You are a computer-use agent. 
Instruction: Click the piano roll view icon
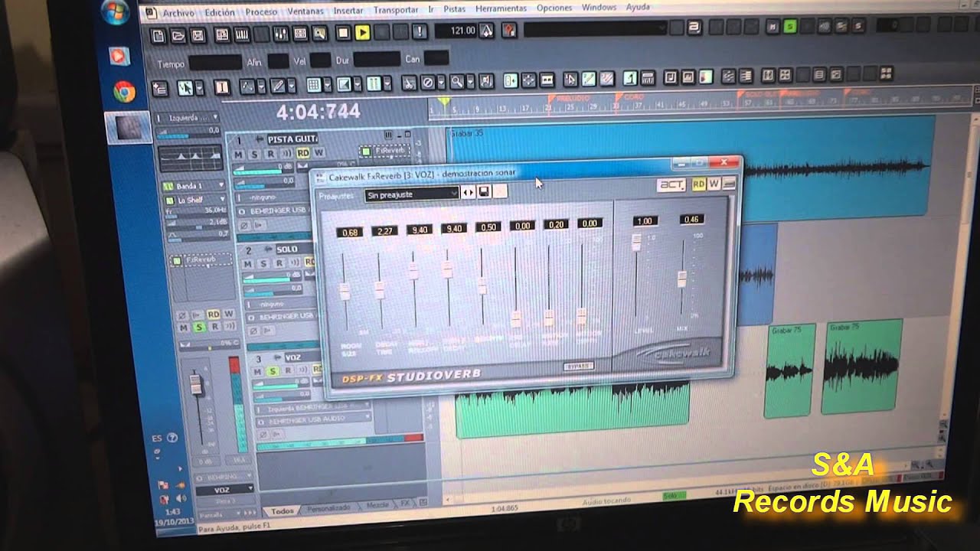click(241, 34)
